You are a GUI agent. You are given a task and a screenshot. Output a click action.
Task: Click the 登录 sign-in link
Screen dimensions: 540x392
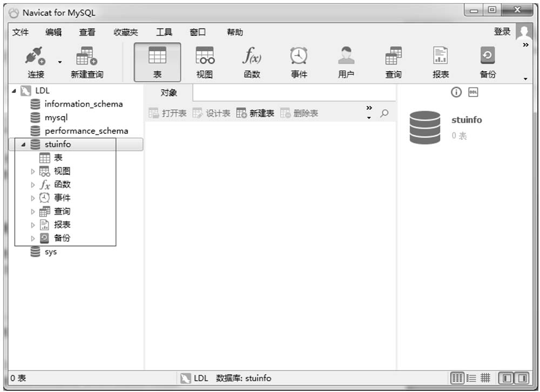(502, 32)
